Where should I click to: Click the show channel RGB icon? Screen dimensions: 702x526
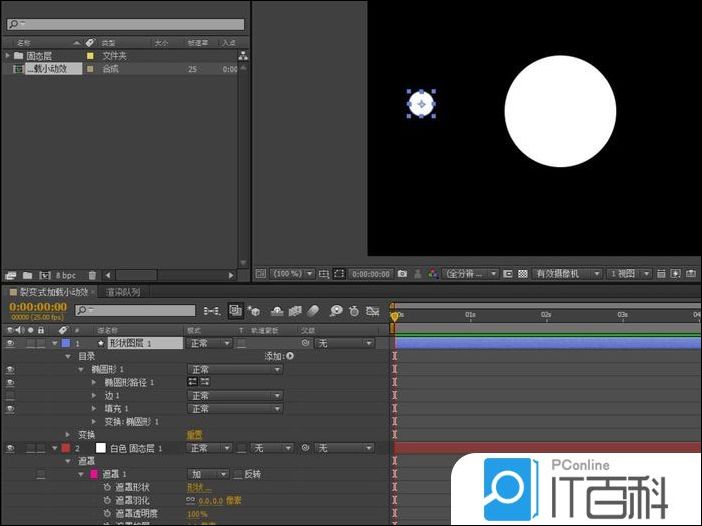[x=432, y=273]
